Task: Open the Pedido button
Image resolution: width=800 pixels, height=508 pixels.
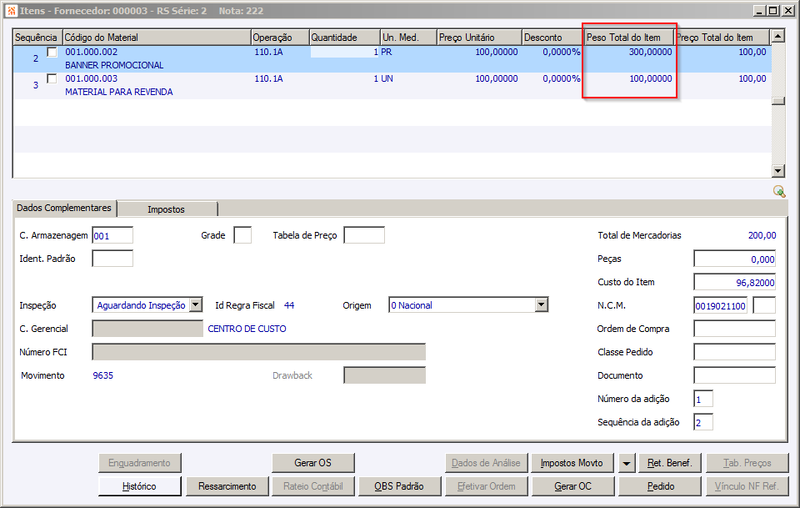Action: (x=660, y=487)
